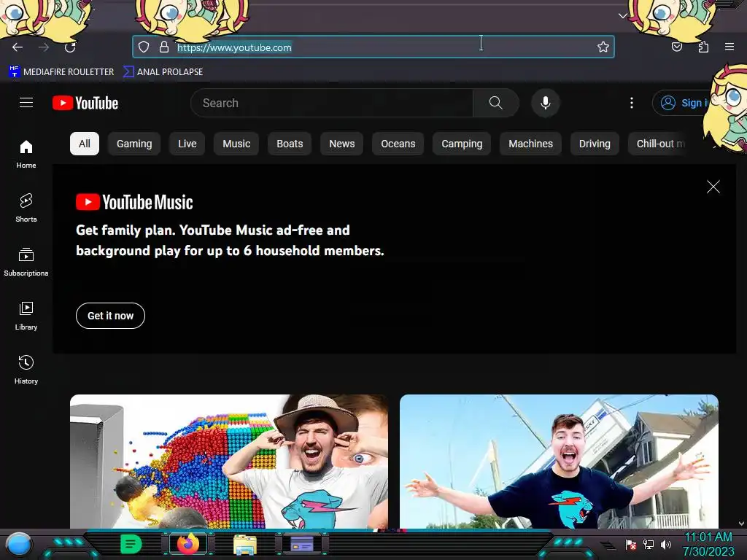Select the Boats filter chip
The image size is (747, 560).
290,144
